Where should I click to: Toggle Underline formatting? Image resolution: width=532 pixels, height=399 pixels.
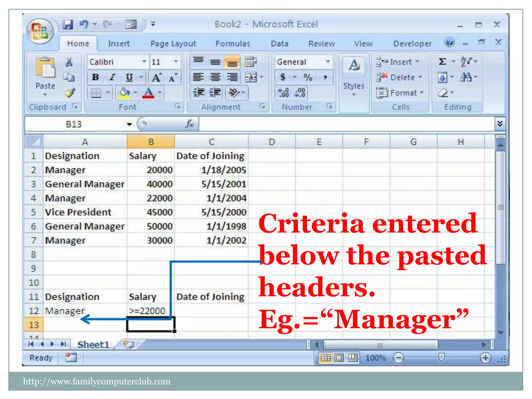[129, 77]
